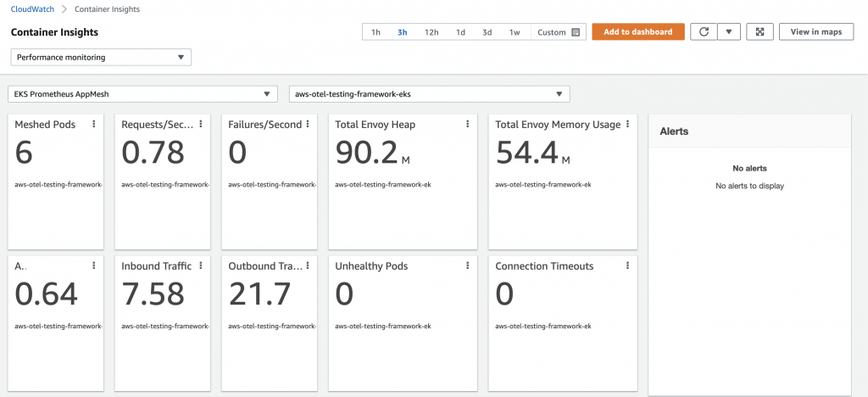Click View in maps button
Screen dimensions: 868x397
tap(816, 31)
